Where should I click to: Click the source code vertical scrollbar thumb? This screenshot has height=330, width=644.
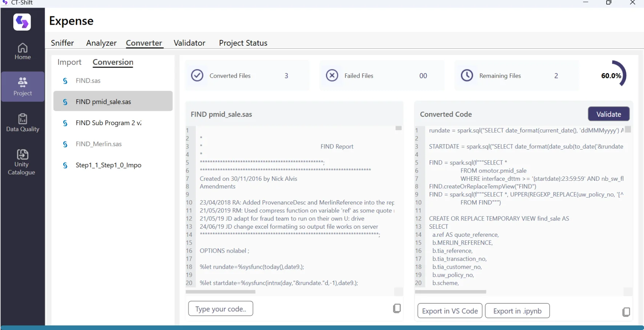click(x=399, y=128)
